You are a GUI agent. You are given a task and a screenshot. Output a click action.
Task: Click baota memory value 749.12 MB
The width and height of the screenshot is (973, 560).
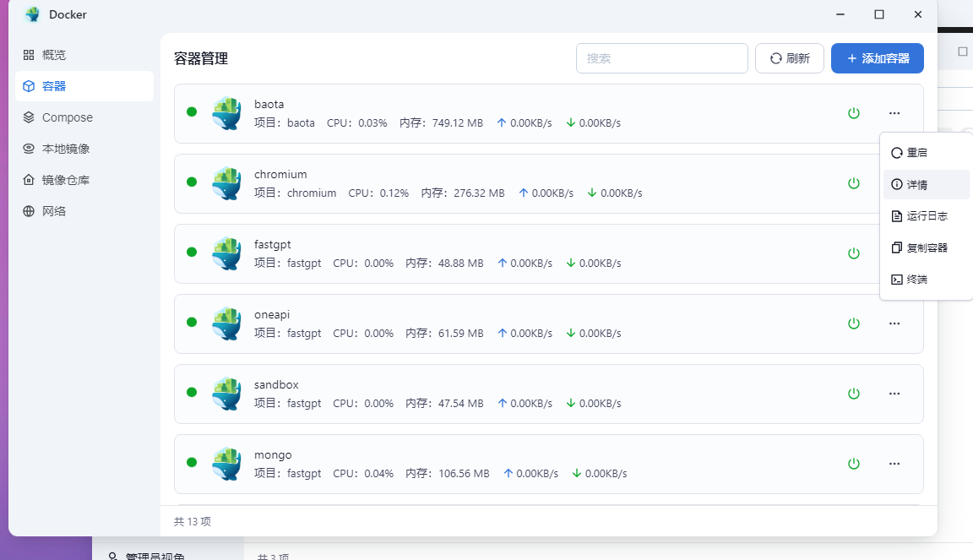(x=457, y=123)
